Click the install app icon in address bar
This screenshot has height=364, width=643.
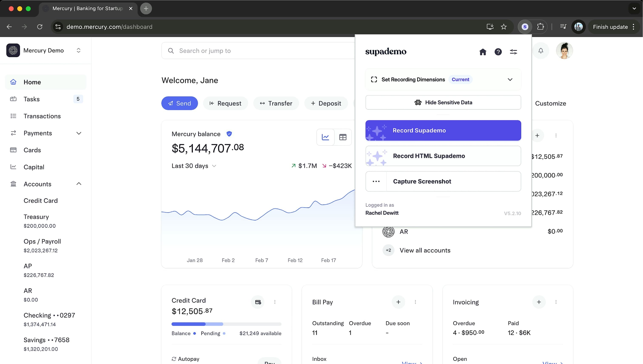pos(490,27)
